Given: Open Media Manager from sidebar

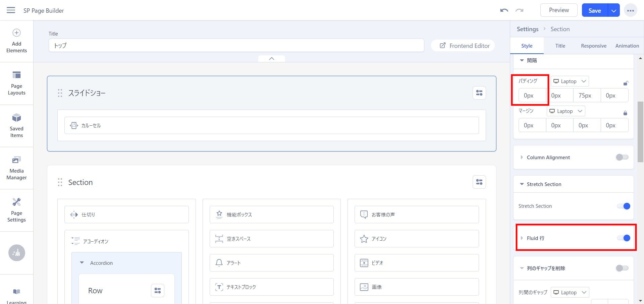Looking at the screenshot, I should click(16, 168).
